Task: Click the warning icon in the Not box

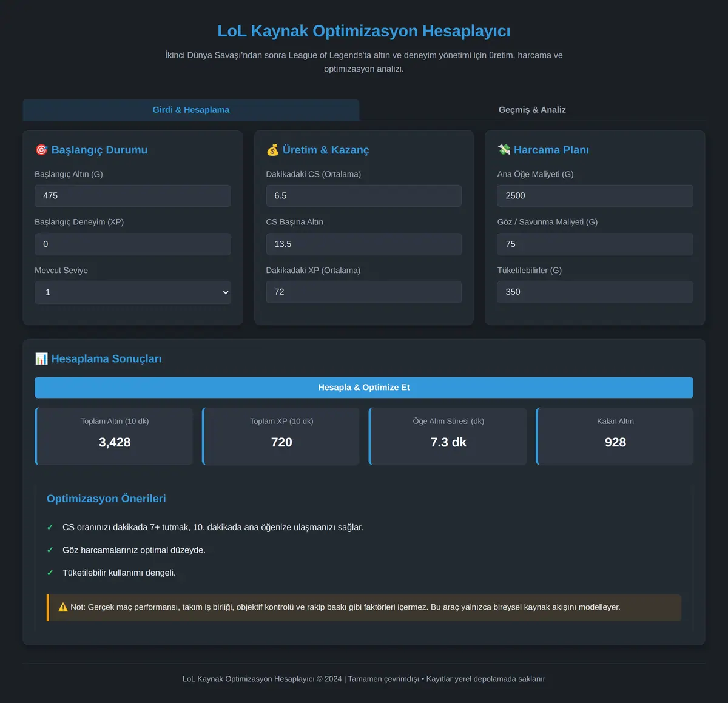Action: click(x=63, y=607)
